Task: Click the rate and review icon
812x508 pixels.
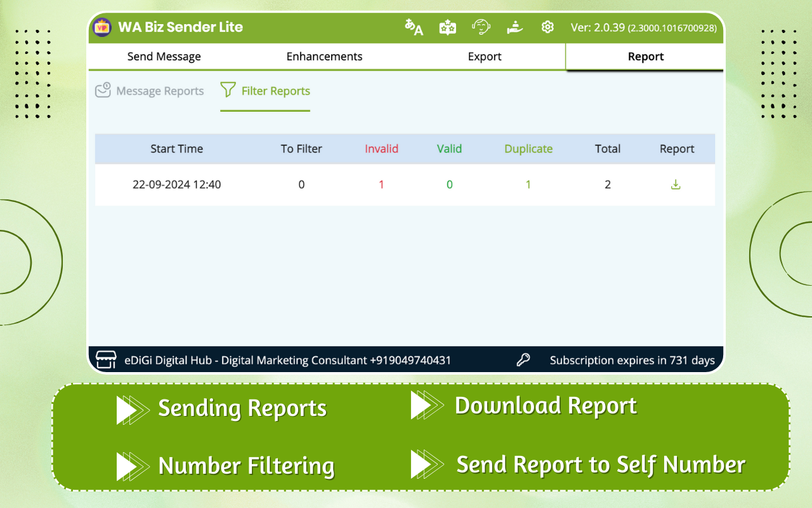Action: click(447, 27)
